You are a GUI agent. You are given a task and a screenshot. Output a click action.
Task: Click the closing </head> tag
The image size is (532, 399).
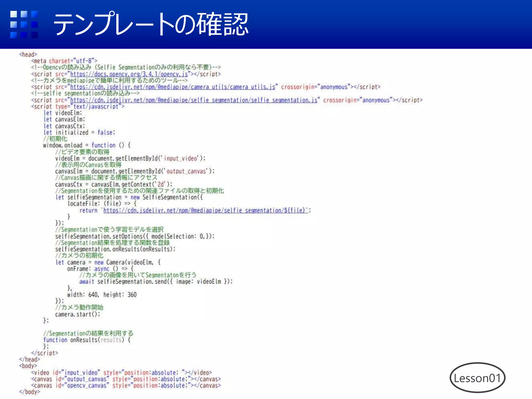[x=30, y=360]
